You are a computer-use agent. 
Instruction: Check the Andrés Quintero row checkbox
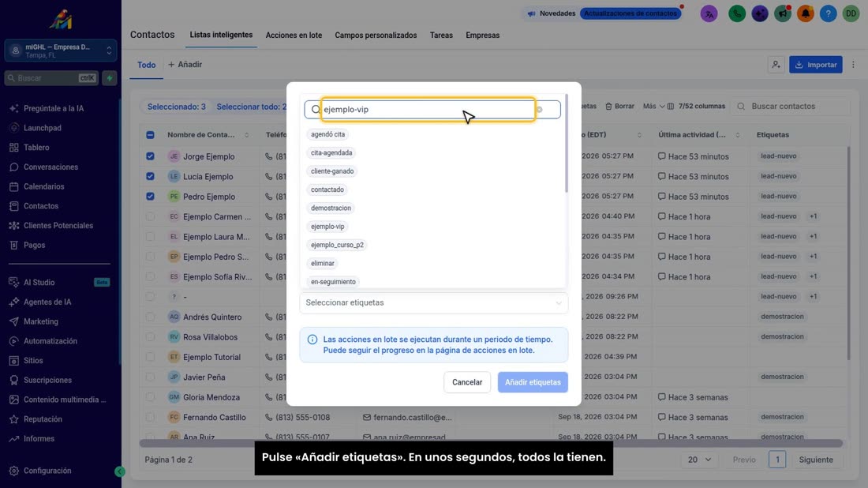tap(150, 317)
